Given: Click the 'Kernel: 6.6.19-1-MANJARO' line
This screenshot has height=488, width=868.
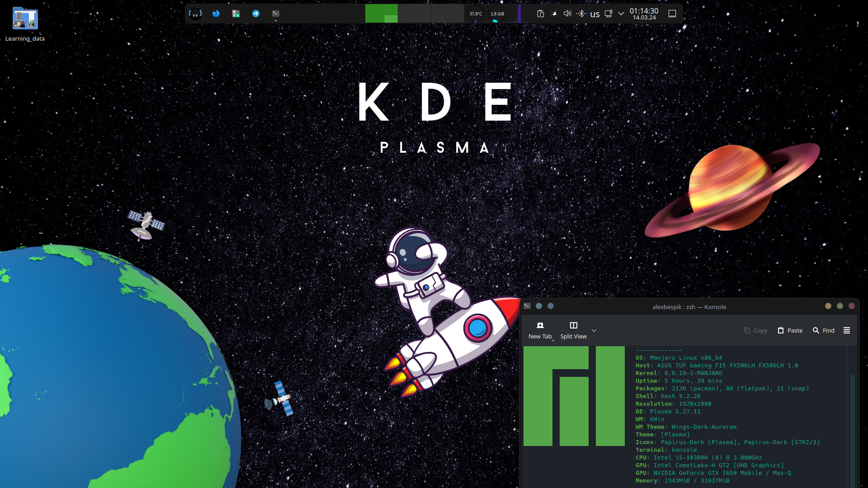Looking at the screenshot, I should [679, 373].
